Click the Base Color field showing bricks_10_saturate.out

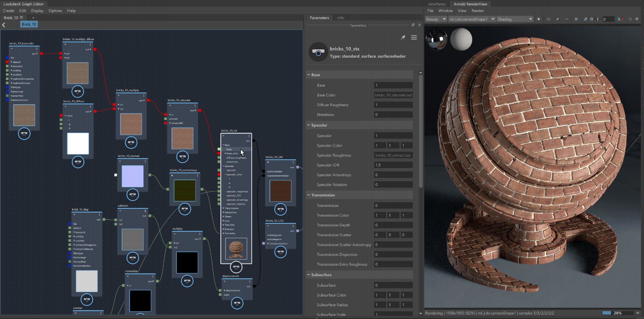[x=393, y=95]
